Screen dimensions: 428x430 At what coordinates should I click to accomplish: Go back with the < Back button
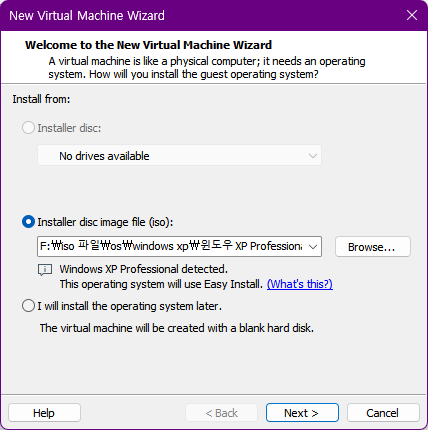(222, 413)
